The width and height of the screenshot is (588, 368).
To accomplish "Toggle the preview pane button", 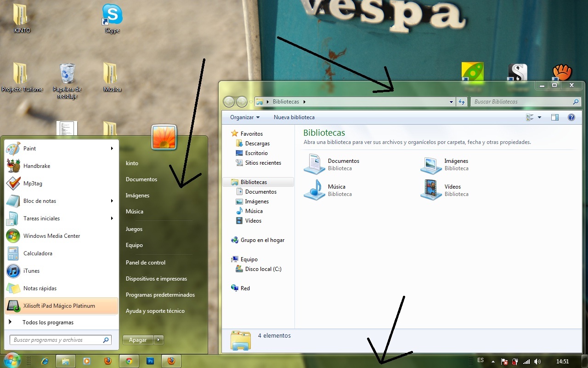I will [x=554, y=117].
